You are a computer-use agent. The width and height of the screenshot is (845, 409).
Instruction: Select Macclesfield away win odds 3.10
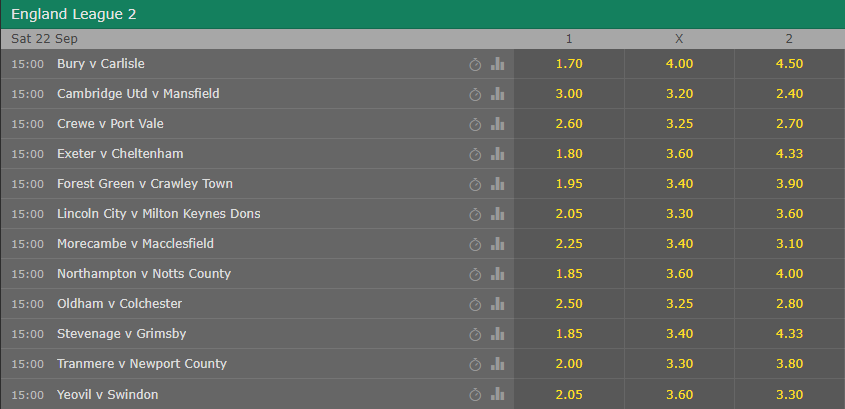click(x=789, y=244)
